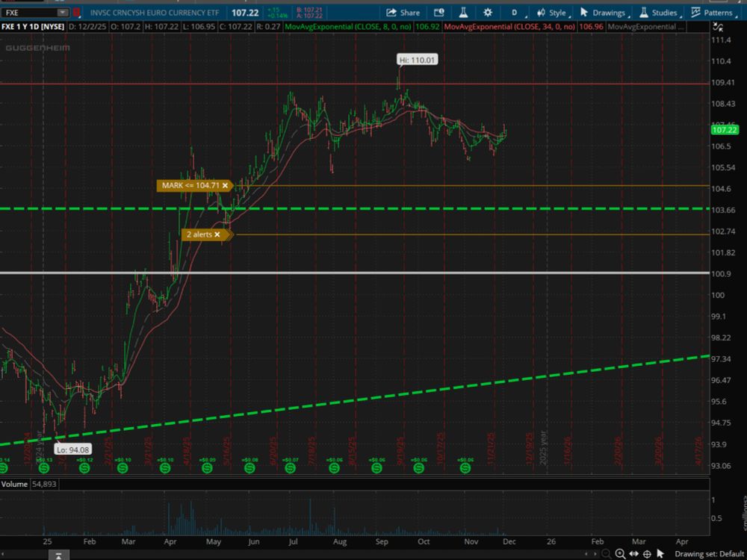The image size is (747, 560).
Task: Expand the FXE symbol dropdown arrow
Action: pyautogui.click(x=63, y=13)
